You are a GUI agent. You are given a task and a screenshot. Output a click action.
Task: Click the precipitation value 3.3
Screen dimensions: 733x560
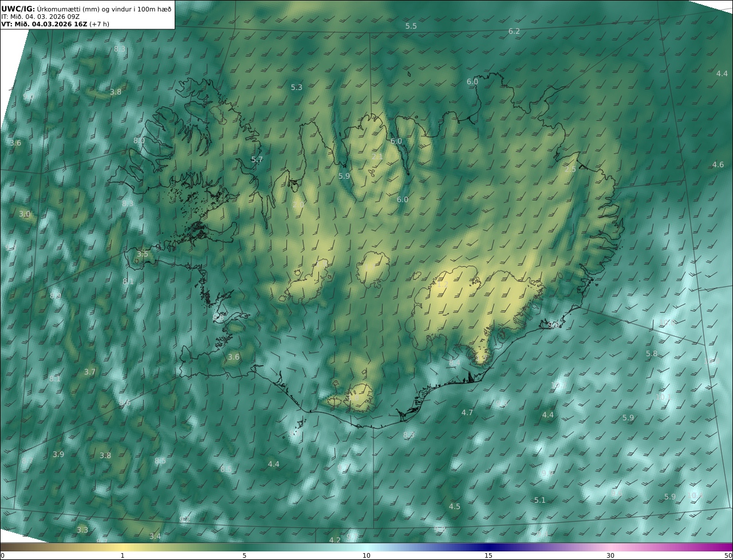82,530
